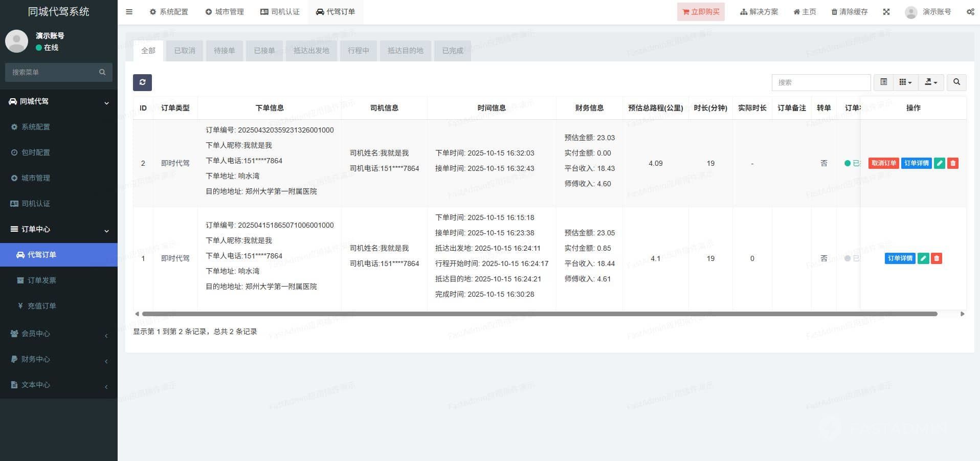Switch to the 司机认证 top tab
980x461 pixels.
click(x=280, y=12)
